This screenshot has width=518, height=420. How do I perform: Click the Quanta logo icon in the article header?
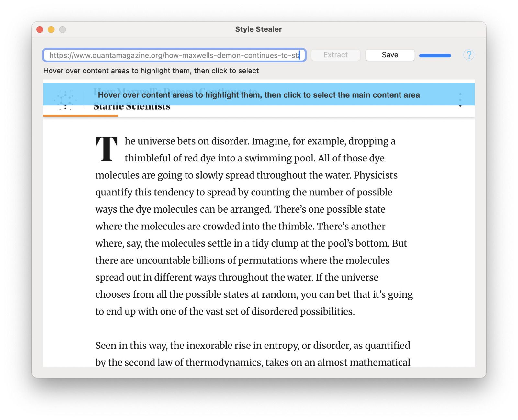coord(65,100)
